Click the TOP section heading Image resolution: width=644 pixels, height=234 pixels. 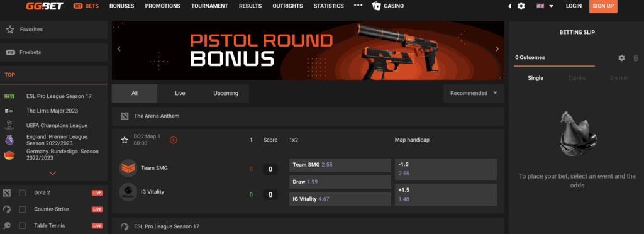(x=10, y=75)
